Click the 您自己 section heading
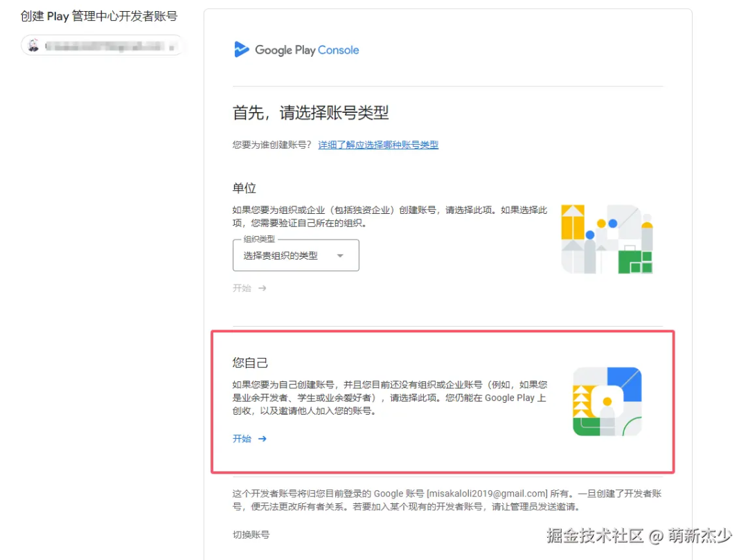The image size is (748, 560). pos(250,363)
